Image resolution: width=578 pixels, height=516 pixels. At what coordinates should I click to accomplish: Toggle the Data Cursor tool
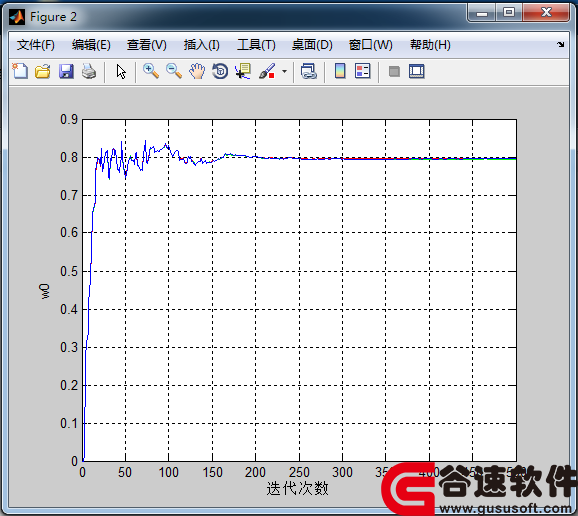point(243,71)
